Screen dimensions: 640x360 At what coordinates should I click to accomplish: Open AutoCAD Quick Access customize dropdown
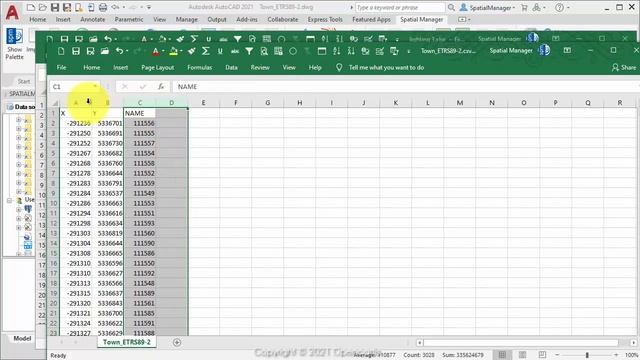[149, 7]
